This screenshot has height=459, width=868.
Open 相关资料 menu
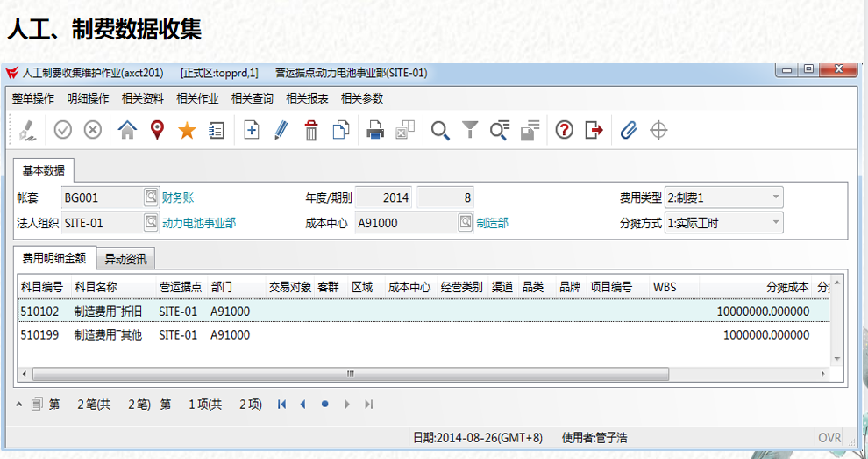(143, 98)
